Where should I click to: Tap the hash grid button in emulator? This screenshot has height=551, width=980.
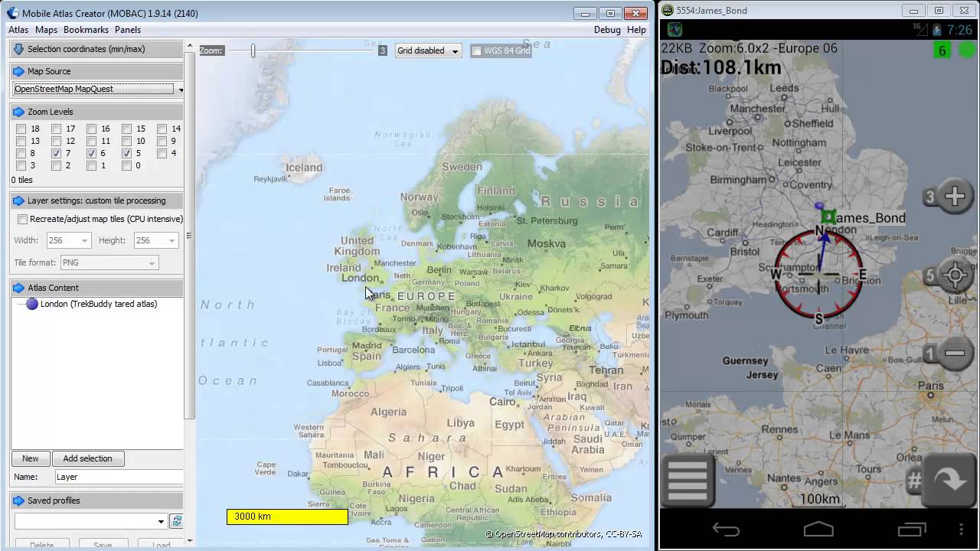tap(913, 481)
